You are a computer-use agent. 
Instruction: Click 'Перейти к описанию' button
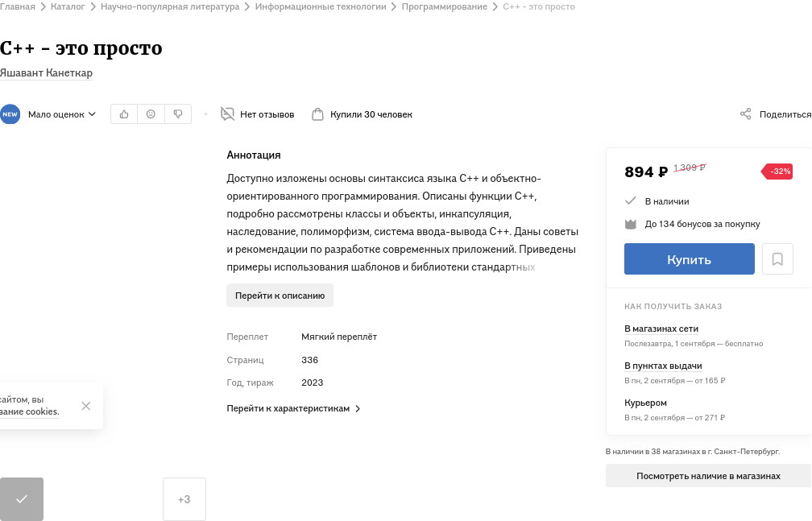(280, 296)
